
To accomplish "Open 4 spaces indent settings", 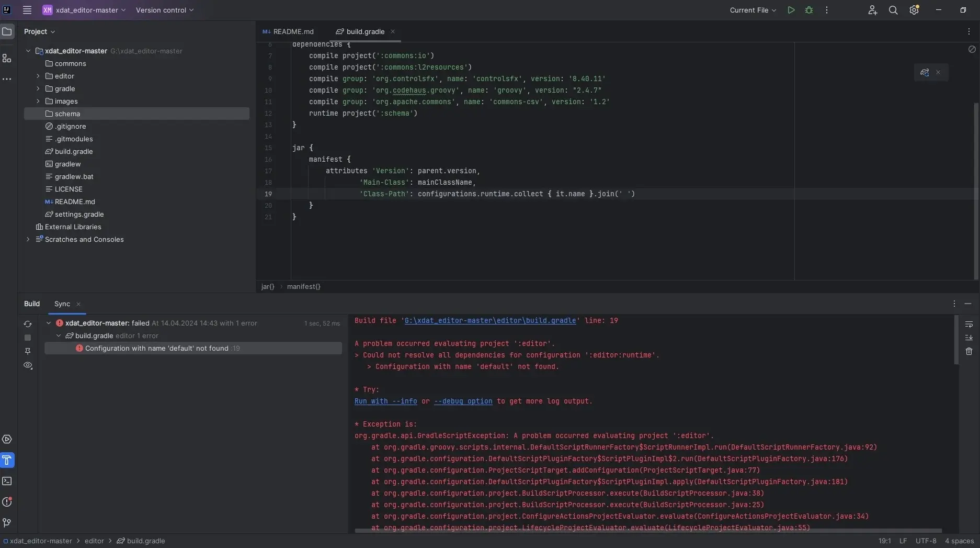I will coord(959,541).
